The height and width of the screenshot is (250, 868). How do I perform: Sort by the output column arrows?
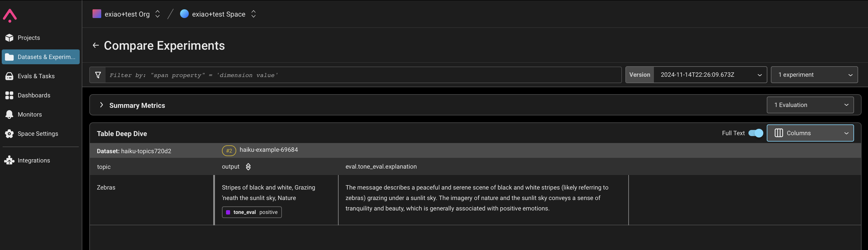coord(248,167)
